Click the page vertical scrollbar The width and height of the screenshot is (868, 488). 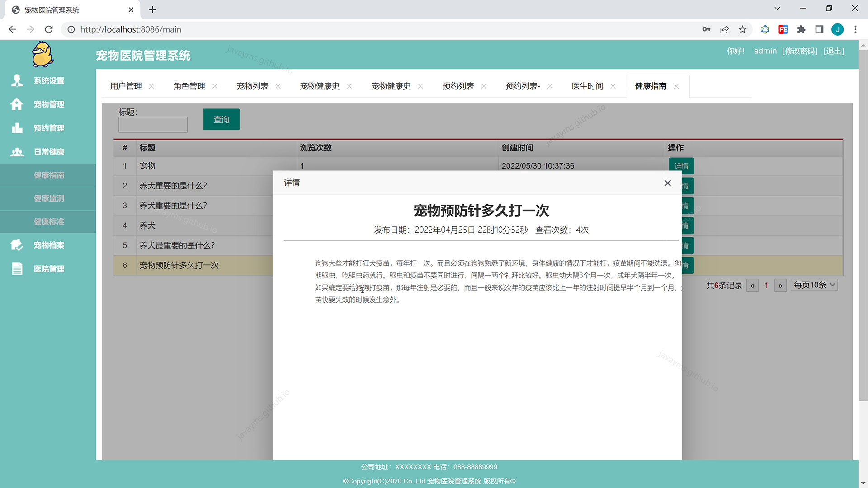[x=863, y=226]
